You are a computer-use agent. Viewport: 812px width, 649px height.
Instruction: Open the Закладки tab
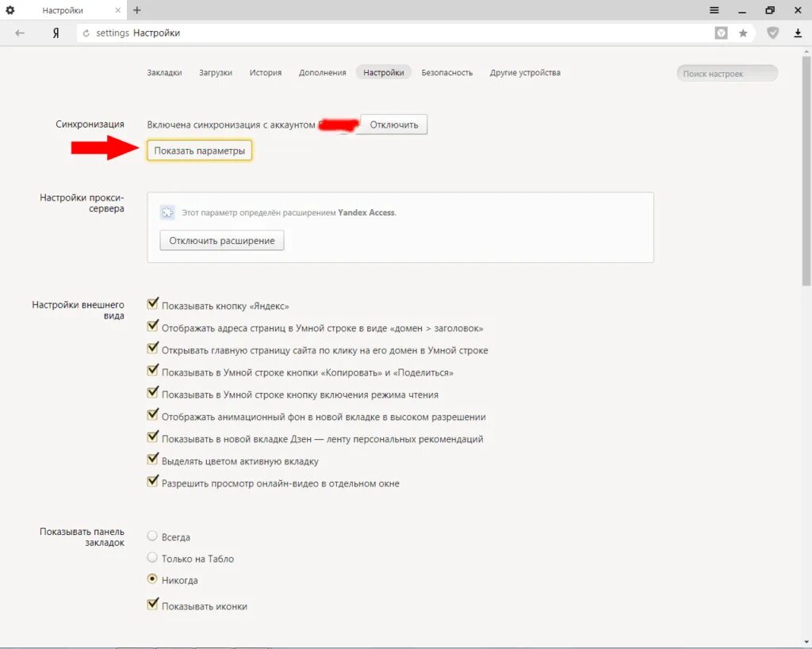tap(164, 72)
